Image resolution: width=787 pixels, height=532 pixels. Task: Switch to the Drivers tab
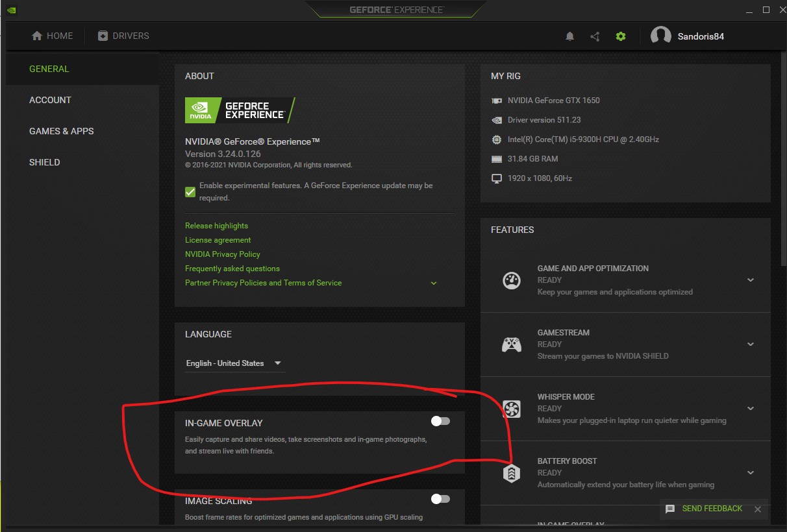point(123,36)
